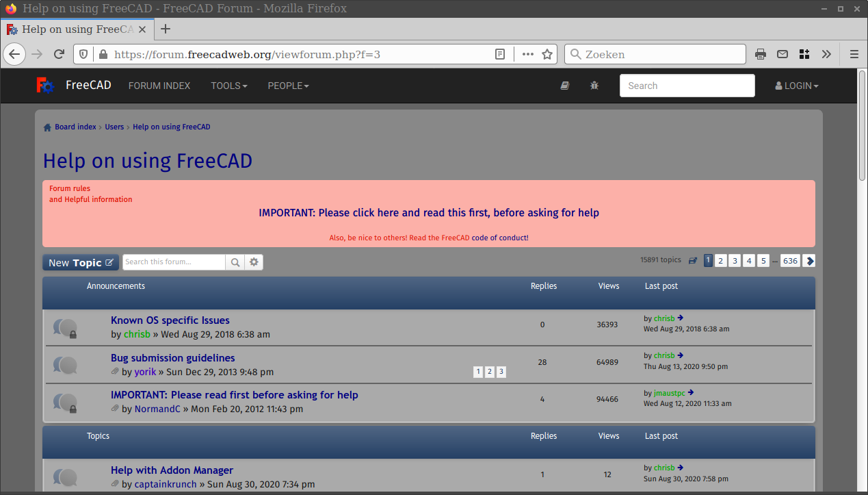868x495 pixels.
Task: Open the page actions three-dot menu
Action: (x=528, y=54)
